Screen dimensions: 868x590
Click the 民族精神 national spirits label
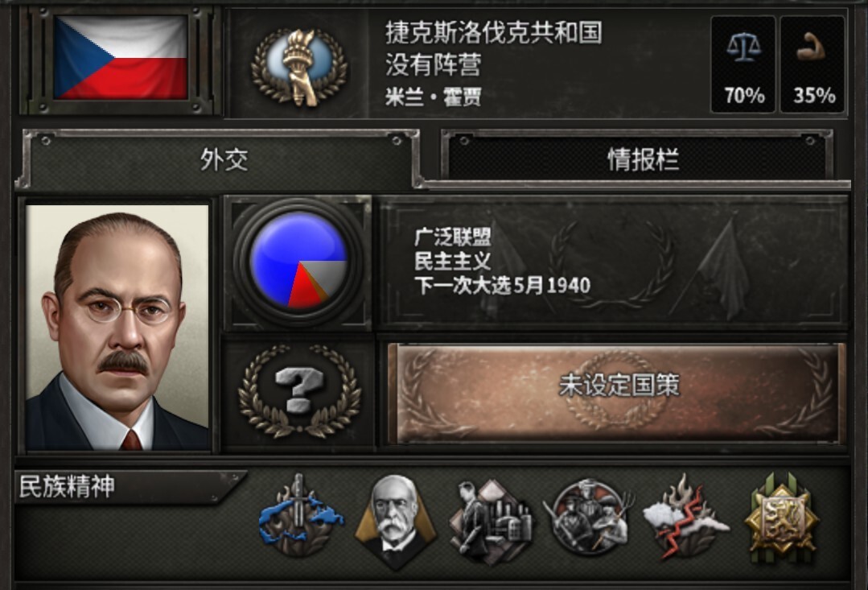[67, 486]
